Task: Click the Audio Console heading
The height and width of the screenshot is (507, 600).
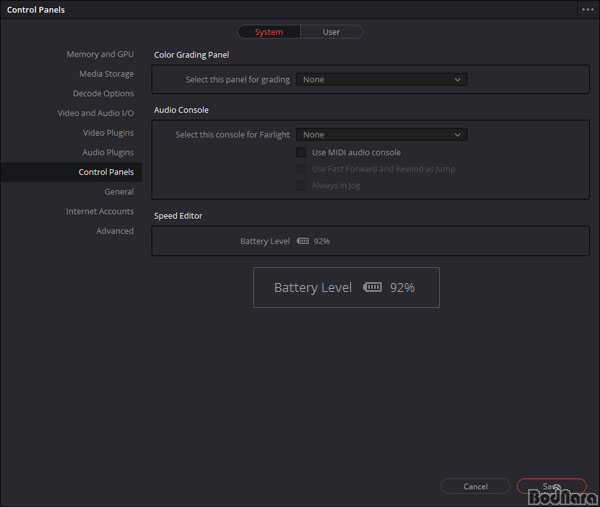Action: coord(181,110)
